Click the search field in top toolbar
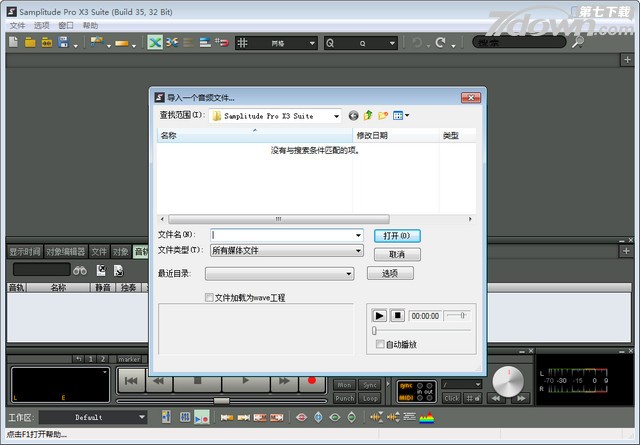The height and width of the screenshot is (445, 640). 519,42
